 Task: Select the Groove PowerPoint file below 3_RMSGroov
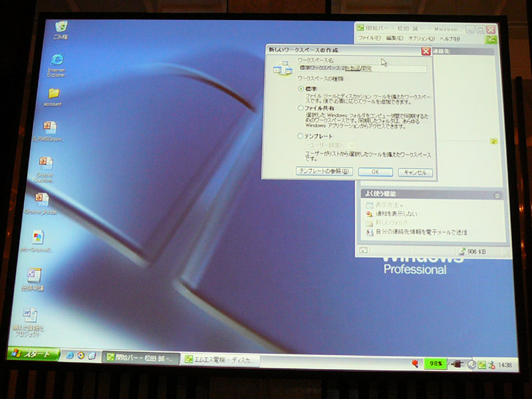click(x=45, y=164)
